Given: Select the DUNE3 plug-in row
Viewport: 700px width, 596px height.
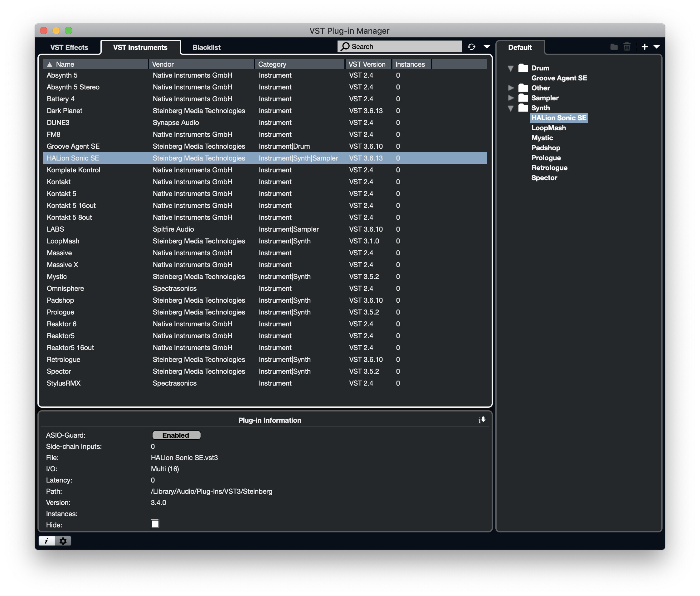Looking at the screenshot, I should tap(265, 123).
